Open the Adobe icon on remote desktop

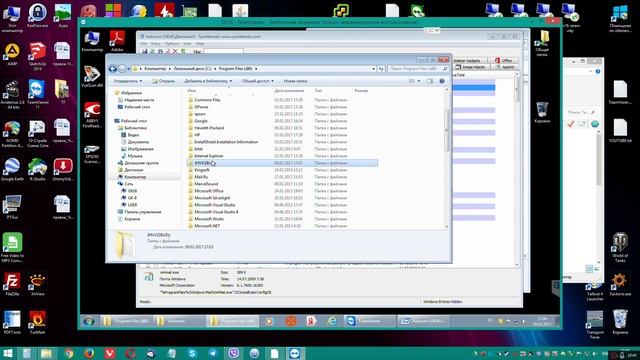click(x=117, y=41)
